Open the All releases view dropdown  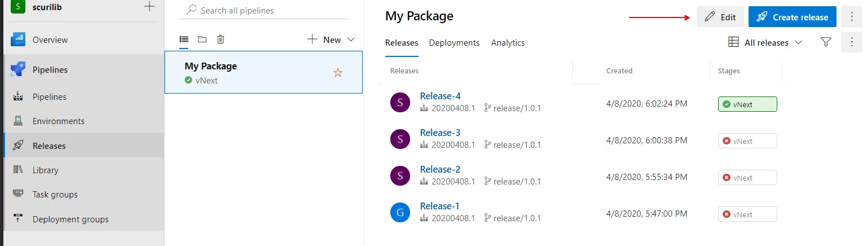coord(765,42)
